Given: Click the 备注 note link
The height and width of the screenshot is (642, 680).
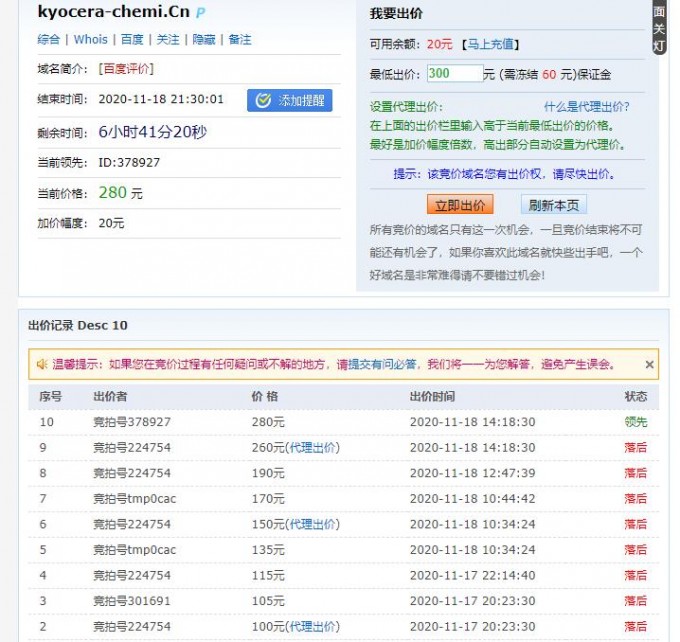Looking at the screenshot, I should point(240,40).
